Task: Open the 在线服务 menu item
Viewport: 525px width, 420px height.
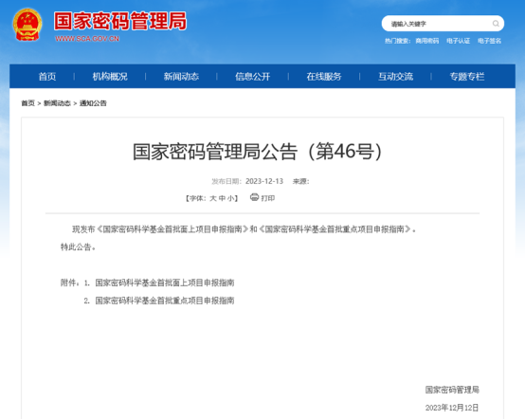Action: pos(324,77)
